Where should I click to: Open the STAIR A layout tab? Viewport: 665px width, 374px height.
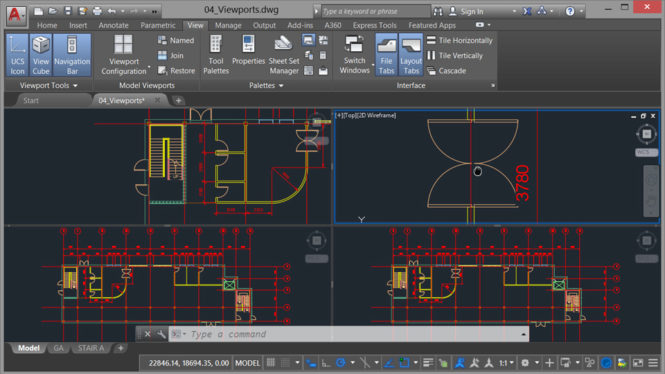[91, 348]
